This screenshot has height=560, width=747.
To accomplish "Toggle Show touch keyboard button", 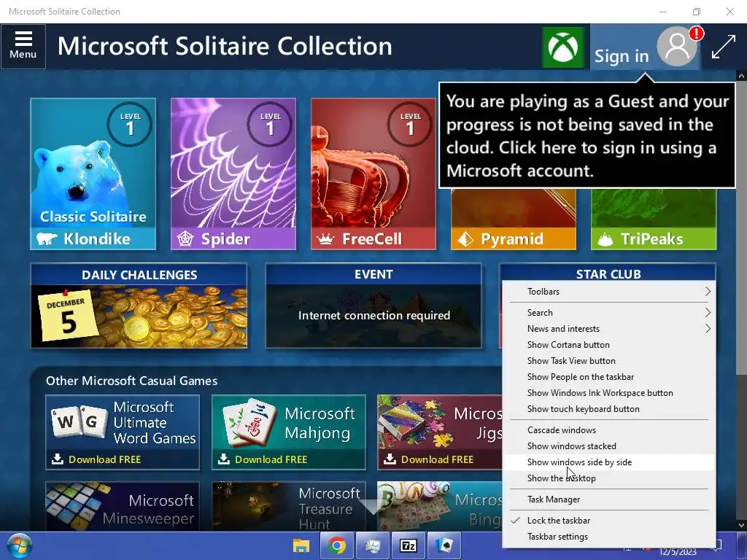I will [609, 409].
